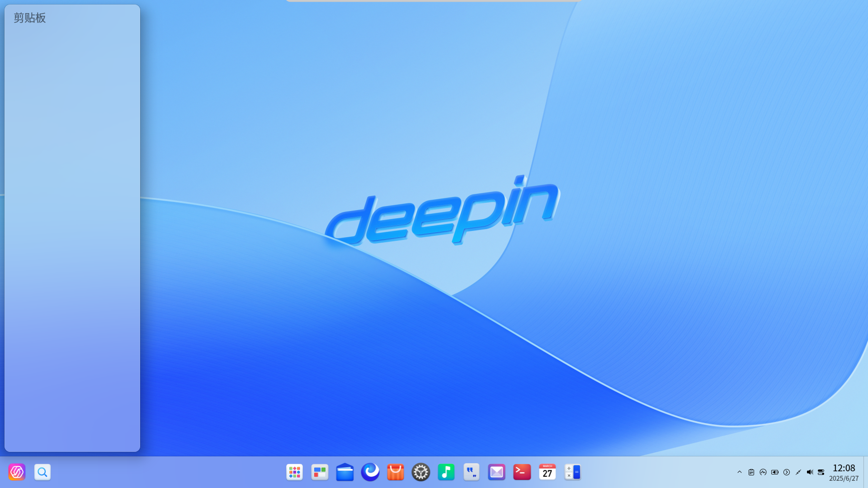The width and height of the screenshot is (868, 488).
Task: Launch the Music player from dock
Action: [446, 472]
